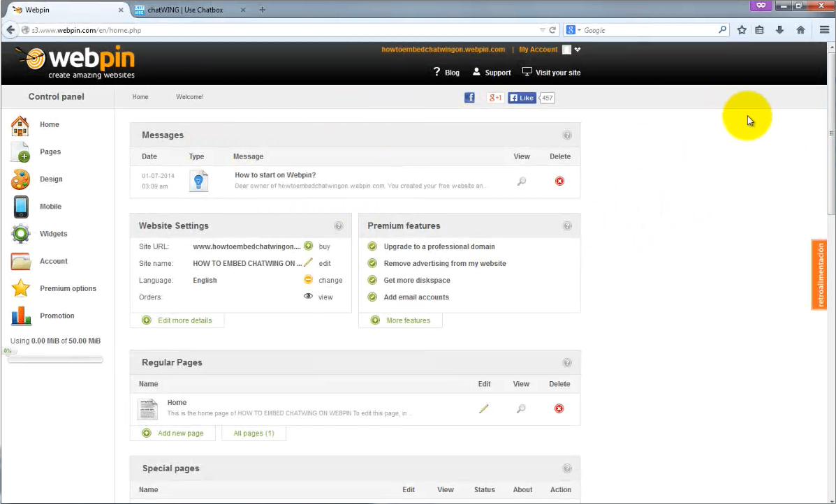
Task: Expand the My Account dropdown arrow
Action: [x=578, y=50]
